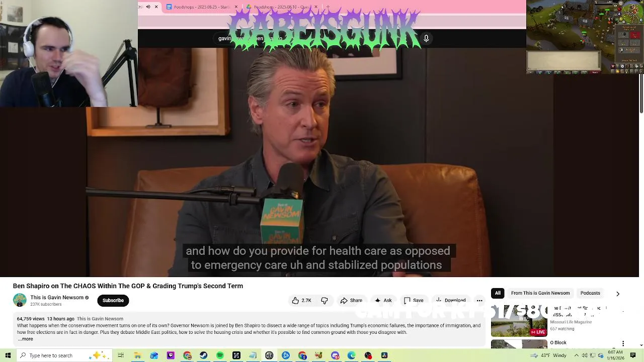Open Outlook from the taskbar
This screenshot has height=362, width=644.
coord(154,355)
